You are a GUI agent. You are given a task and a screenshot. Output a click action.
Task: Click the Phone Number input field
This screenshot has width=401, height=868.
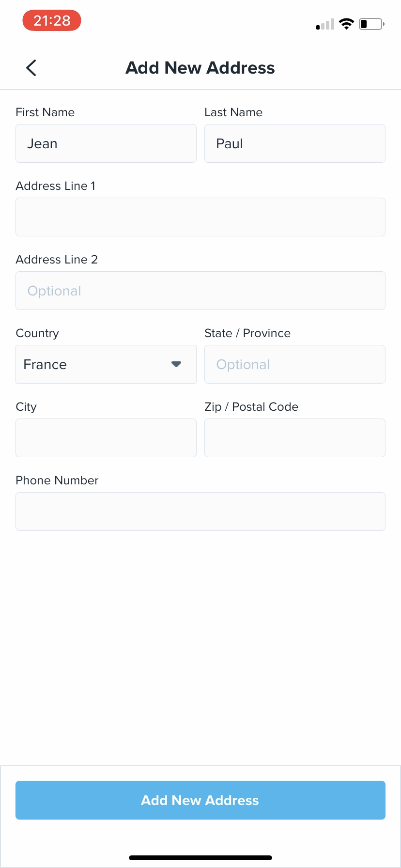point(200,511)
